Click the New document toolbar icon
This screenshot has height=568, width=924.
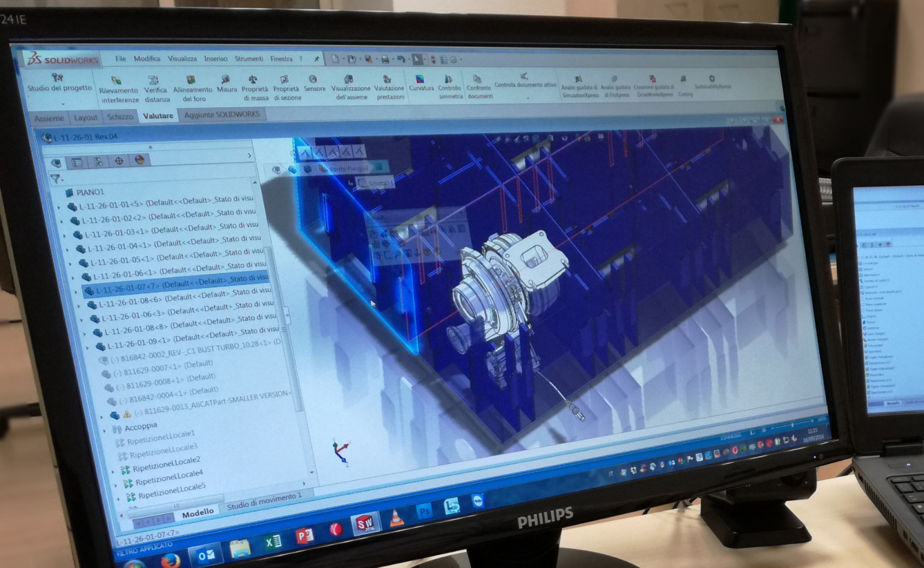[x=335, y=59]
